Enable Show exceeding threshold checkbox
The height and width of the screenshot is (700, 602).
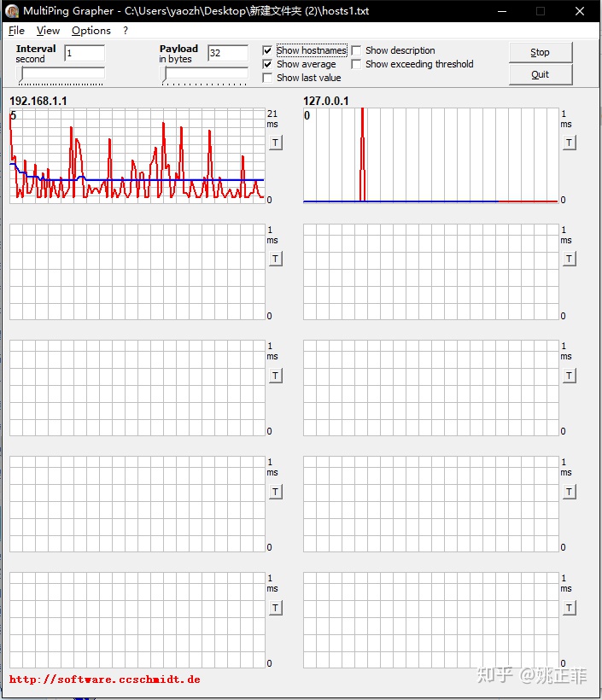click(356, 64)
